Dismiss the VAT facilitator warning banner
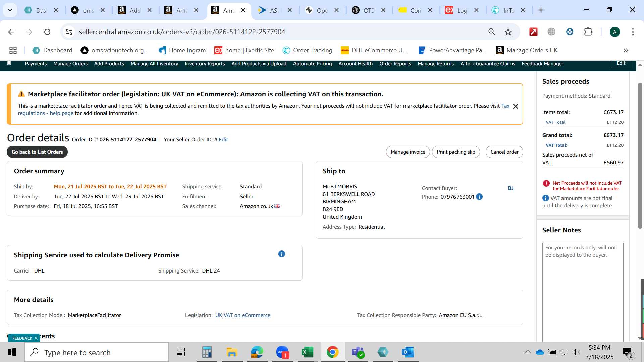This screenshot has width=644, height=362. click(x=516, y=106)
